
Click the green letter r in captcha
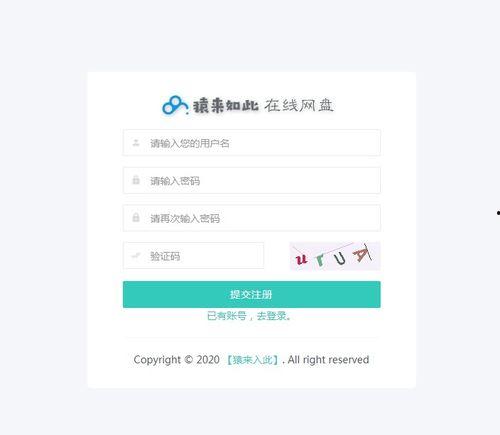(x=320, y=260)
